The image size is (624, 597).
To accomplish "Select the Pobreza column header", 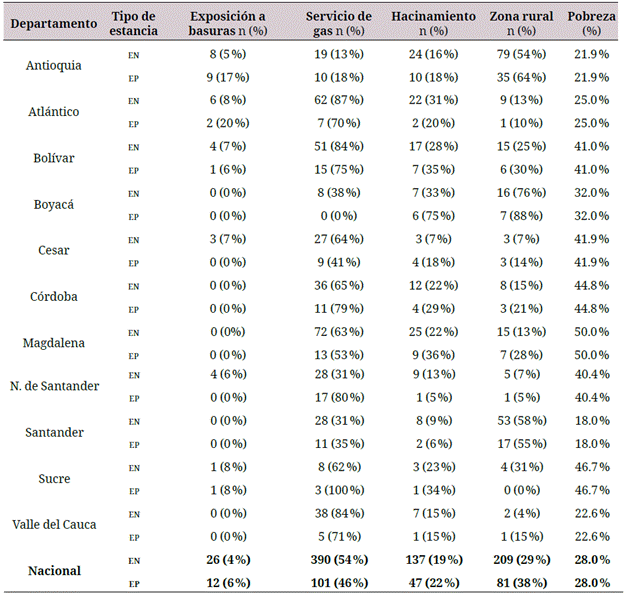I will pos(591,23).
